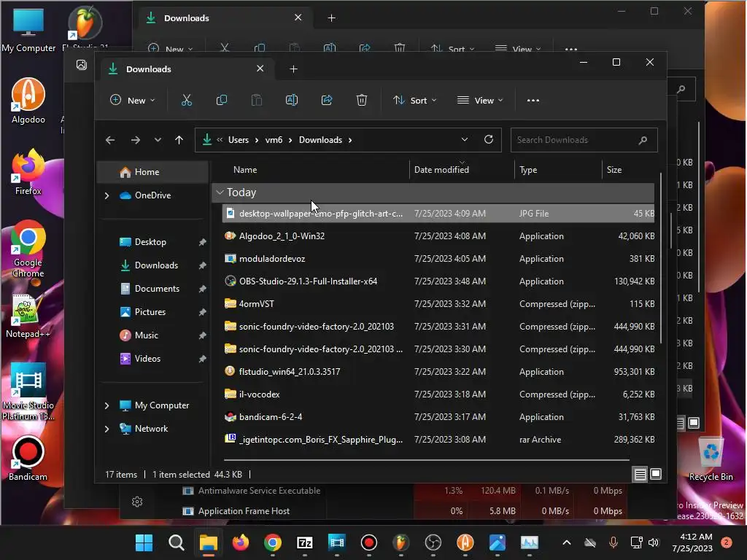Open 7-Zip from the taskbar
The height and width of the screenshot is (560, 747).
pyautogui.click(x=304, y=542)
